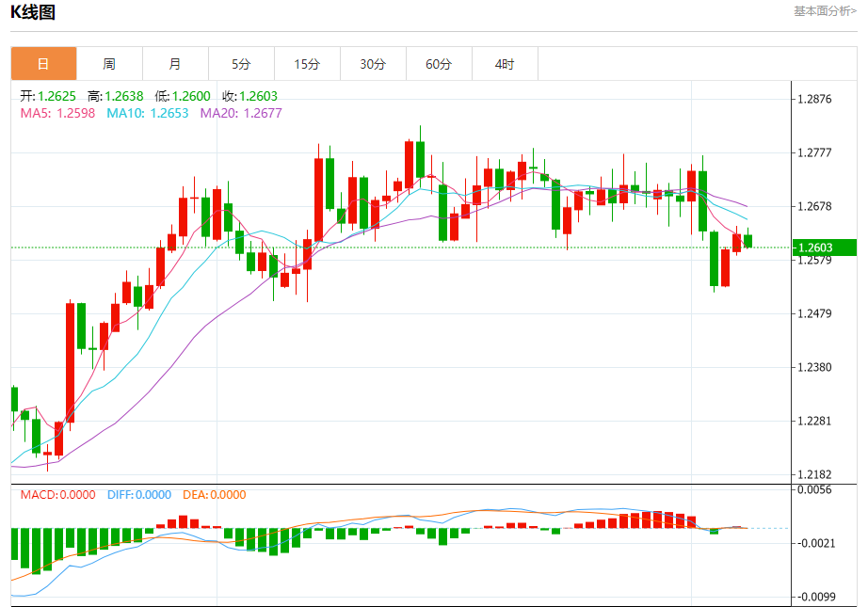868x607 pixels.
Task: Click the DIFF:0.0000 label
Action: coord(139,495)
